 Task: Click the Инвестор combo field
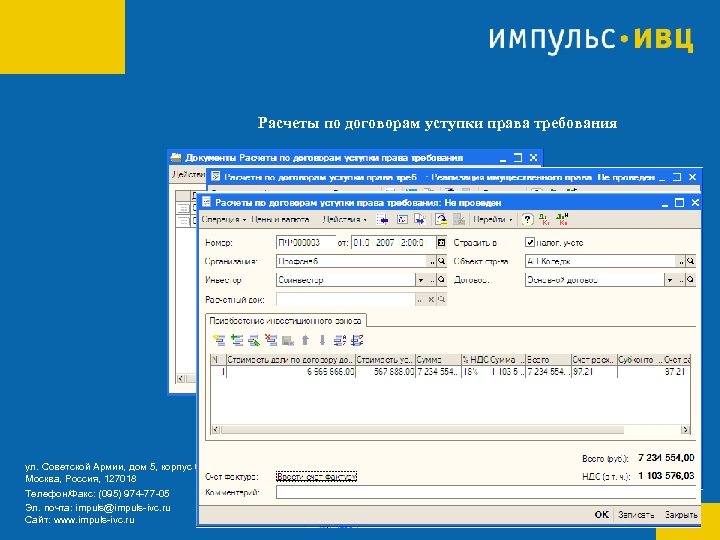(x=346, y=280)
